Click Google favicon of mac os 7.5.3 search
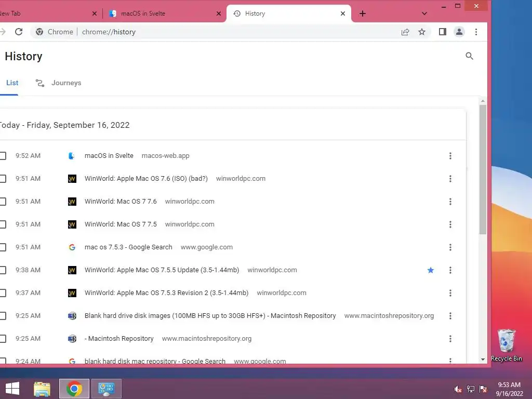 coord(72,247)
